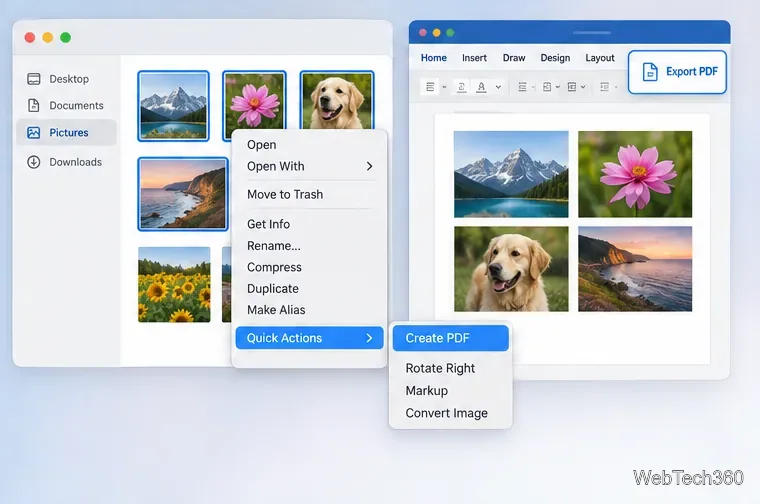Click the pink flower image in the document

(x=635, y=174)
